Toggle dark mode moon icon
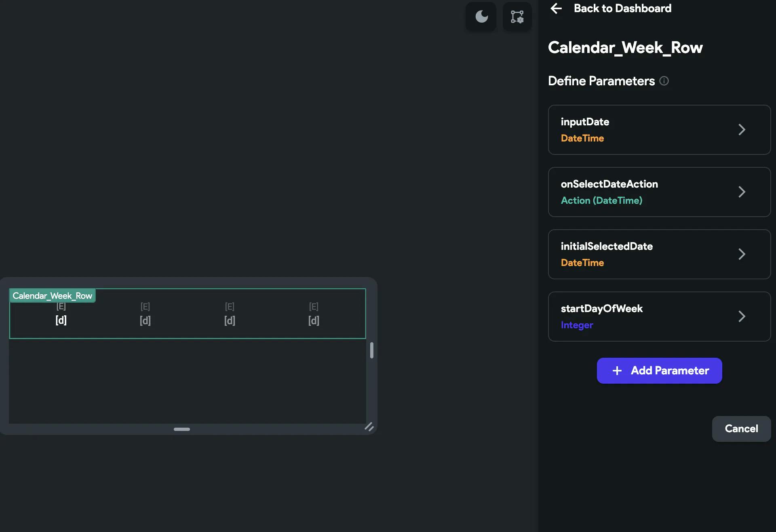 point(481,17)
